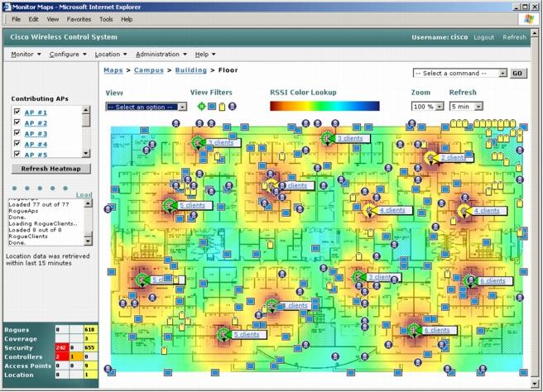Click the Refresh link next to Logout
The width and height of the screenshot is (543, 392).
pos(514,37)
